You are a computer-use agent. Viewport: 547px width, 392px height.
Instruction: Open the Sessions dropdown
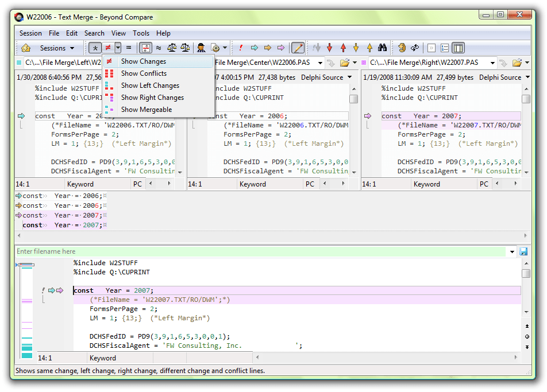pyautogui.click(x=57, y=48)
